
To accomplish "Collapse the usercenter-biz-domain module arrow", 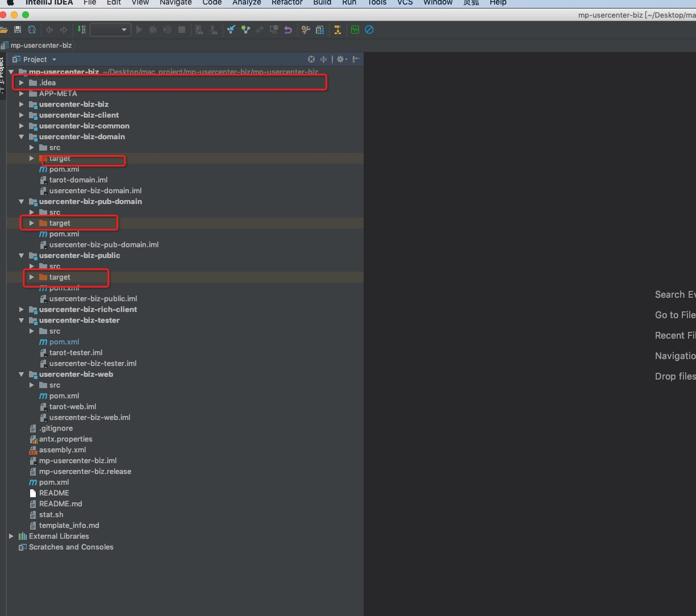I will [x=22, y=136].
